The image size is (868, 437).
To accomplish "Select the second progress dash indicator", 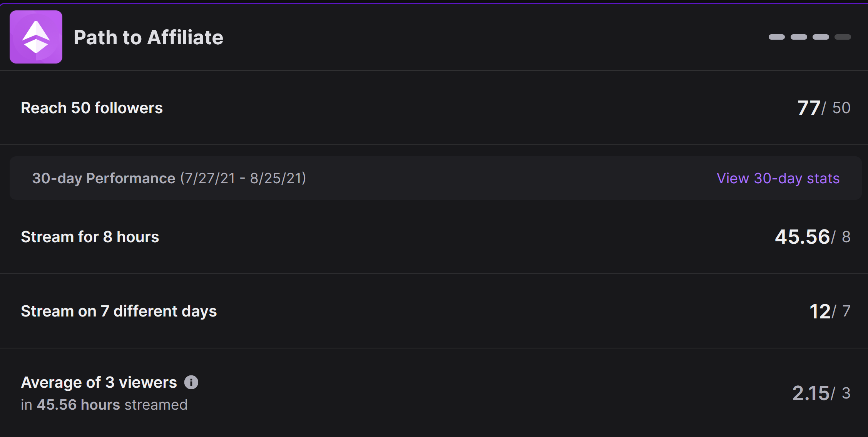I will (799, 37).
